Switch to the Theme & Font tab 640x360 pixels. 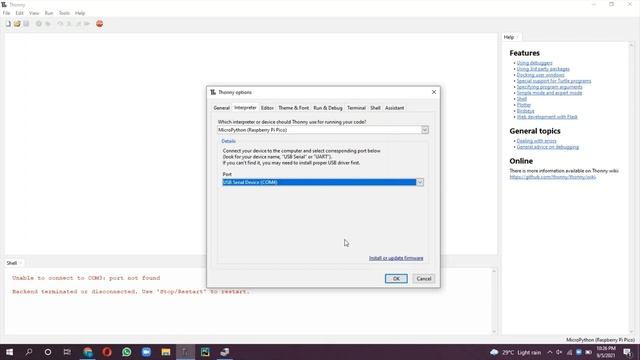tap(293, 108)
